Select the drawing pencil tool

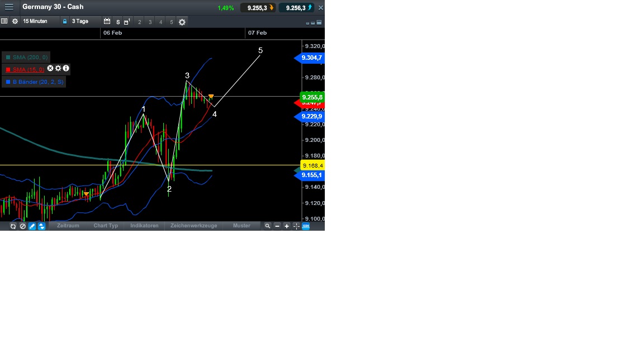click(x=32, y=226)
